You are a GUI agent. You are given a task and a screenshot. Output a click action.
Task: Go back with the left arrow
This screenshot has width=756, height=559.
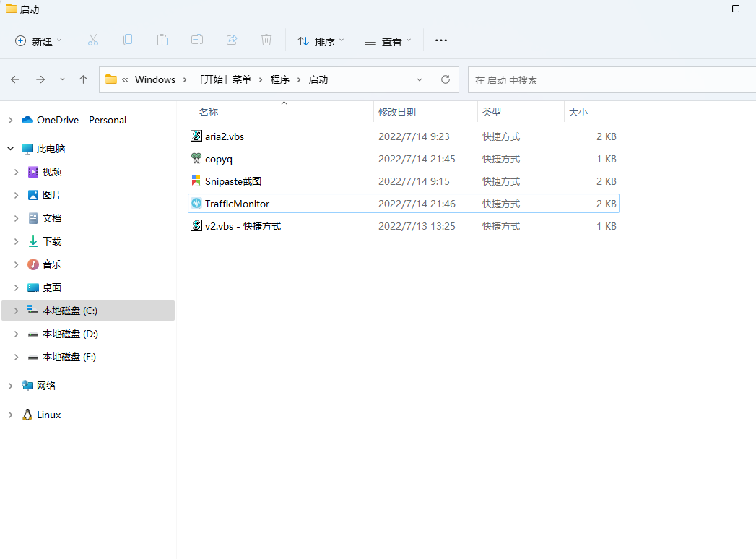(15, 79)
